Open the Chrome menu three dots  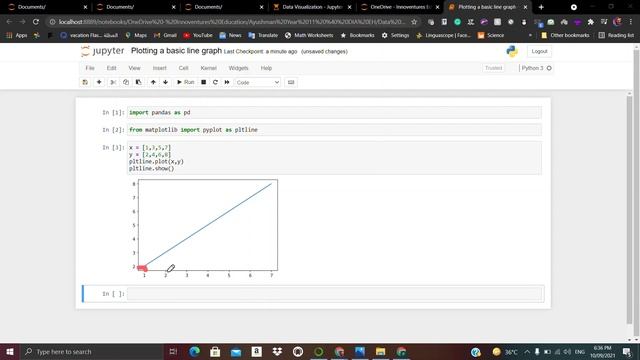[x=631, y=22]
